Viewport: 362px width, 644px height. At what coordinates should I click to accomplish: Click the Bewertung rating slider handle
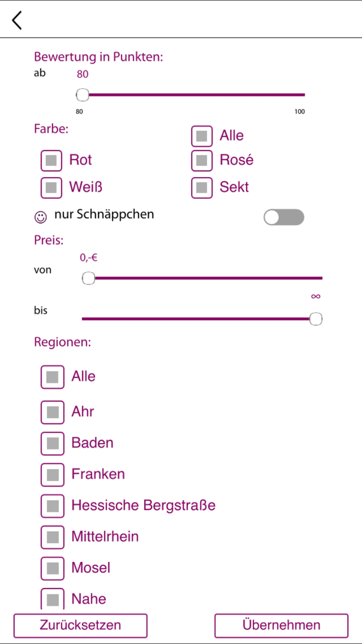coord(83,95)
